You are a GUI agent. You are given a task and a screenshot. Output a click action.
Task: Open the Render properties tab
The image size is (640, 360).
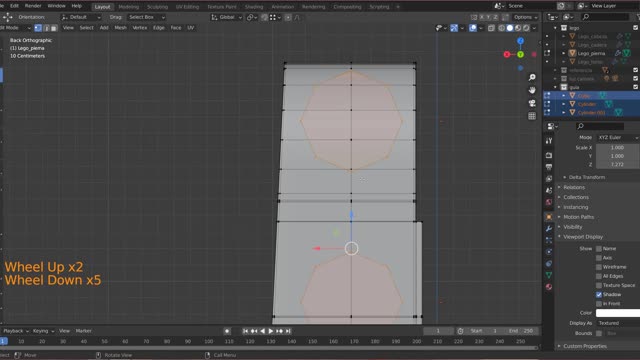[549, 156]
